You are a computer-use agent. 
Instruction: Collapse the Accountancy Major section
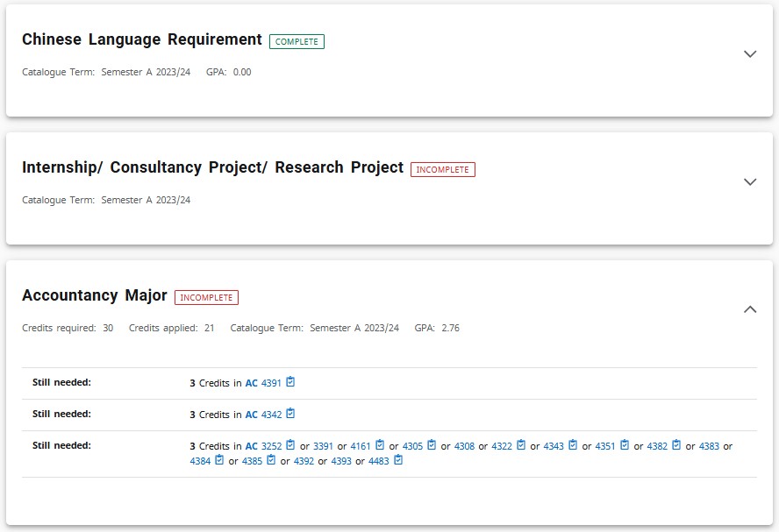click(750, 309)
